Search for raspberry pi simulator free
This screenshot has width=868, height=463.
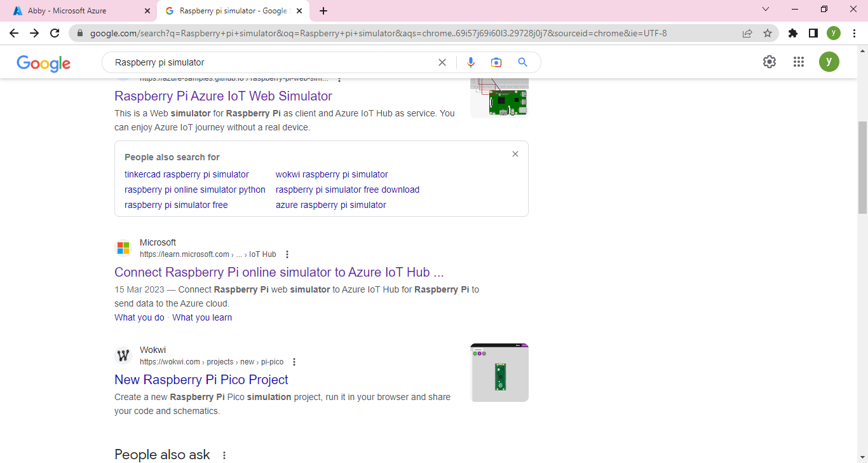point(176,205)
